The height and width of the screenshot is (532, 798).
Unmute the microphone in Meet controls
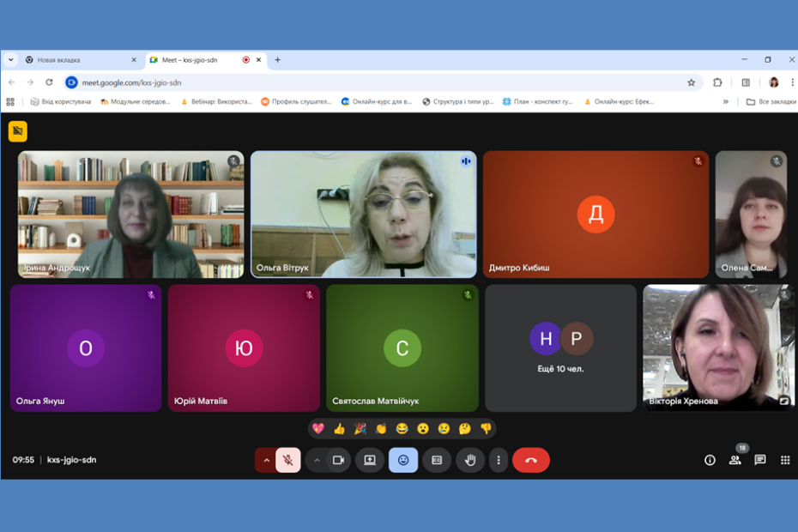pos(288,460)
